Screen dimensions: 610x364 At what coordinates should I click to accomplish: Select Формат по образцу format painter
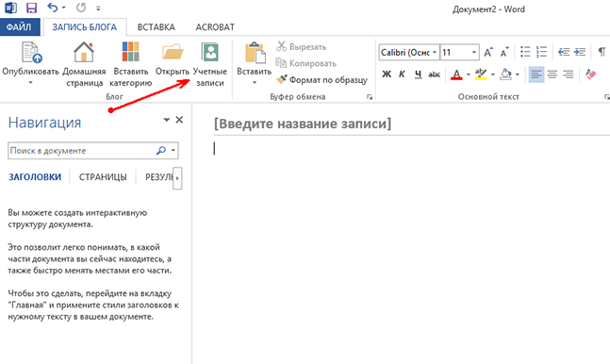coord(321,80)
